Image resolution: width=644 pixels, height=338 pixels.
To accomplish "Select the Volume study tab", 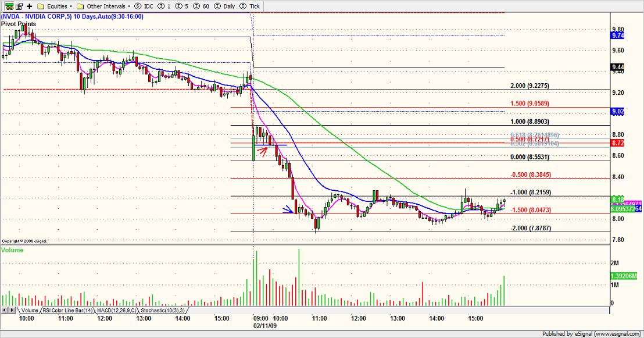I will tap(30, 311).
